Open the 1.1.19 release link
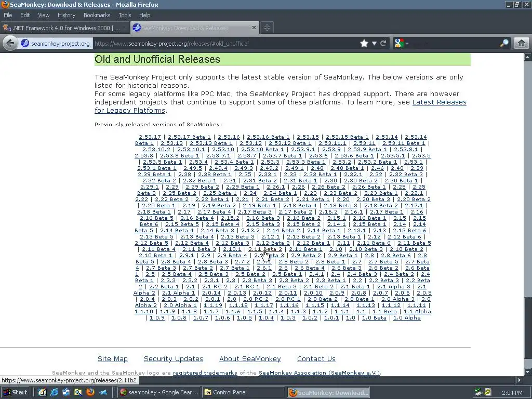Viewport: 532px width, 399px height. (x=212, y=305)
